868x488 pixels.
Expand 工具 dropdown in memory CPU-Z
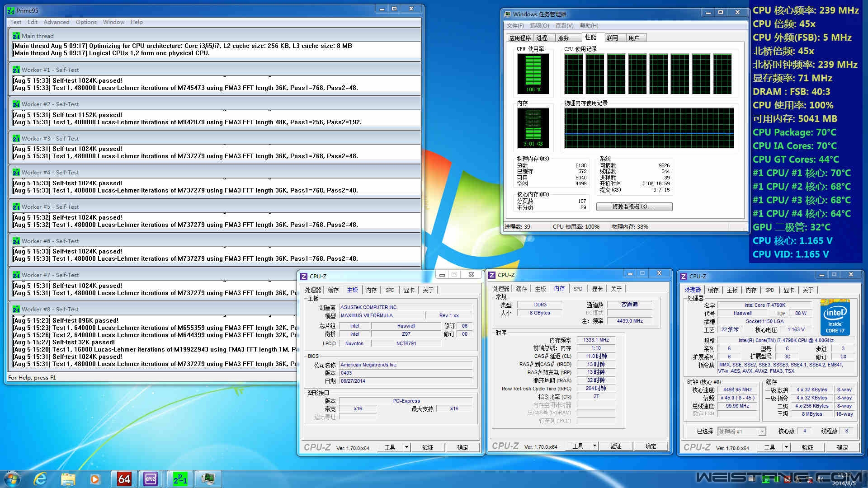594,446
